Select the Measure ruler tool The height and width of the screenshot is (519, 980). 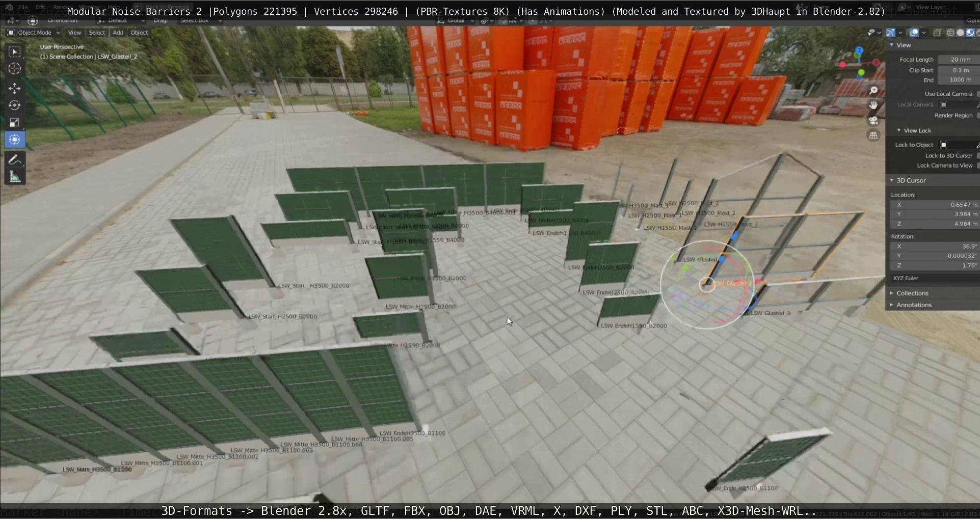[14, 177]
